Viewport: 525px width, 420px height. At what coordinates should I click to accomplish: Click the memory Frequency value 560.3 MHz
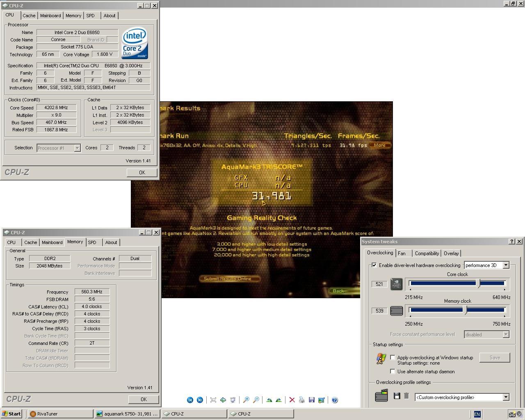click(x=92, y=292)
